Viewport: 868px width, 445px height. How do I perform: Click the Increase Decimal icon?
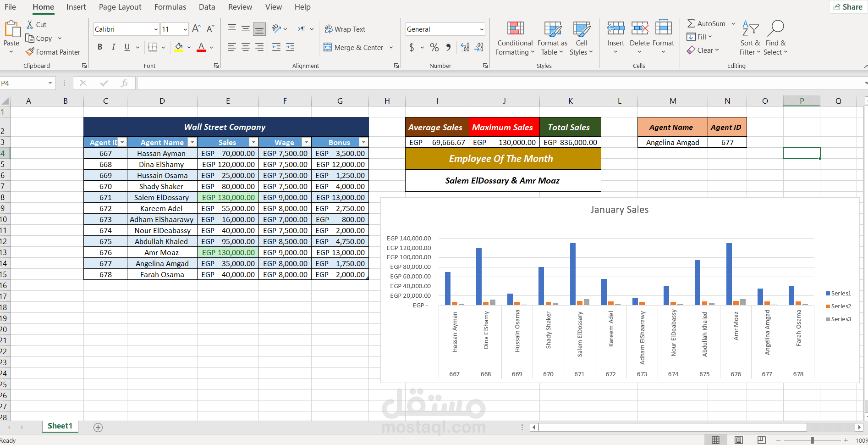tap(466, 47)
